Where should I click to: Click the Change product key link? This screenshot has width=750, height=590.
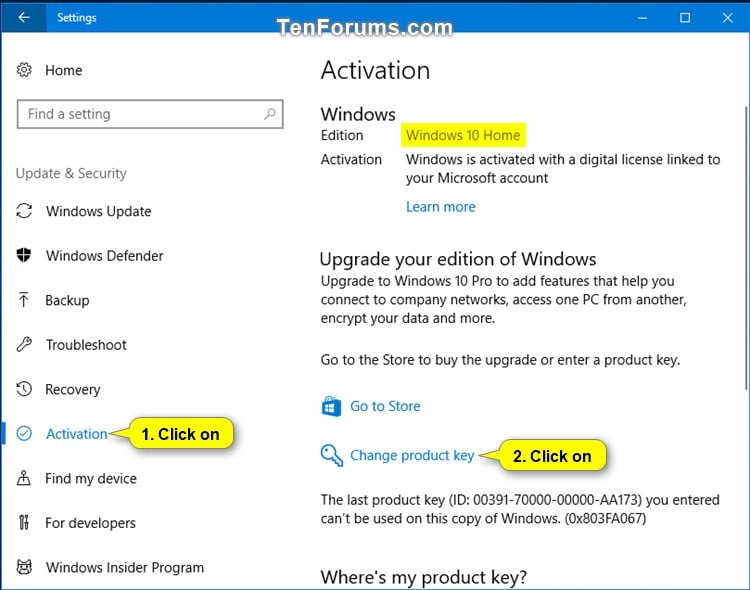click(412, 455)
